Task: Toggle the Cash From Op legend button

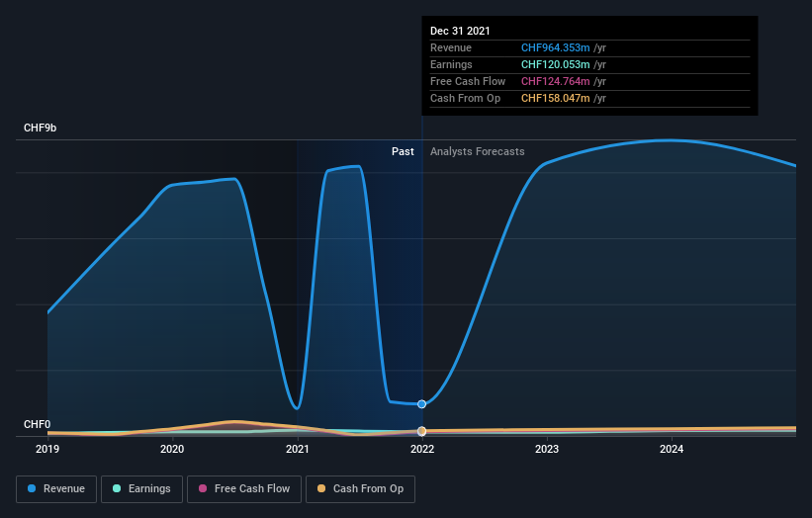Action: click(360, 489)
